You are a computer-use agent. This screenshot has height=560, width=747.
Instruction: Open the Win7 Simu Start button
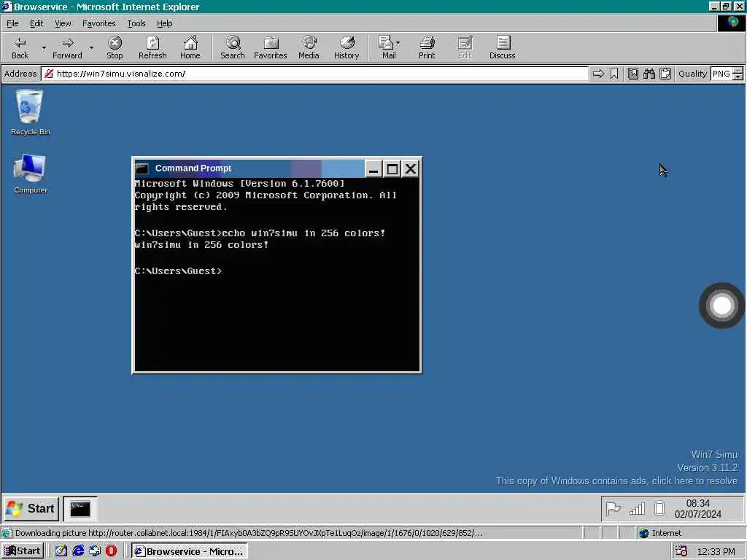[x=31, y=508]
